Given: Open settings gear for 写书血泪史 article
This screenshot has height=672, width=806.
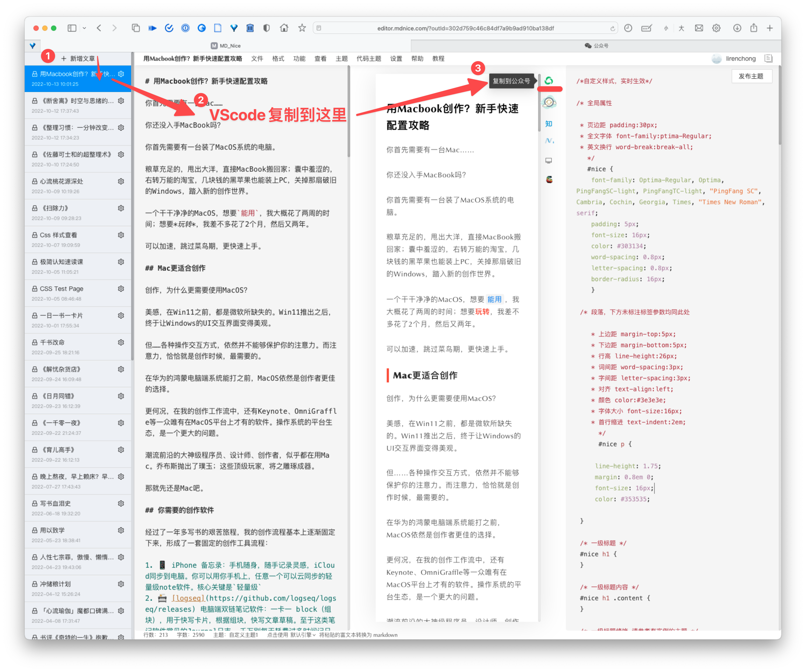Looking at the screenshot, I should 121,503.
